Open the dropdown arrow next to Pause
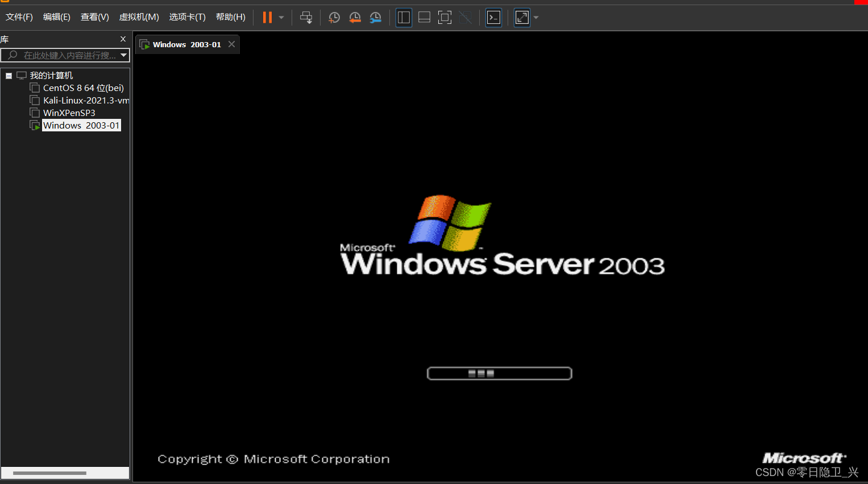The image size is (868, 484). pyautogui.click(x=281, y=18)
